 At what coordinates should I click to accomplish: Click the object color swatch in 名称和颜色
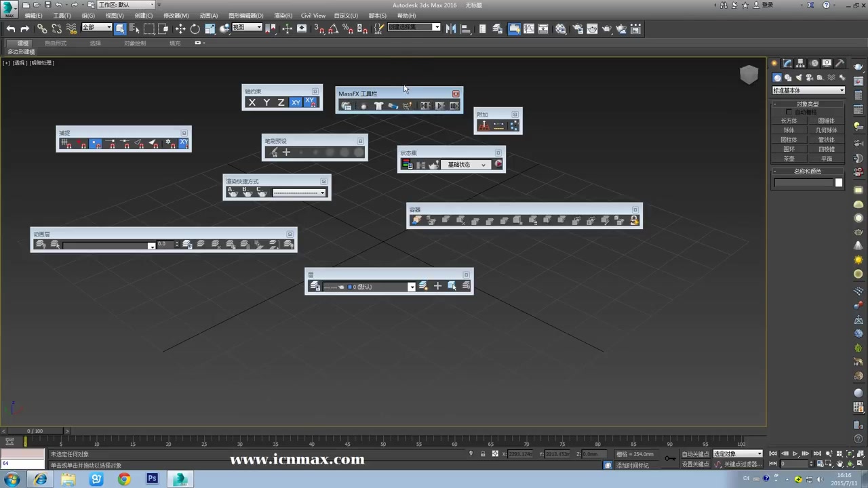838,182
